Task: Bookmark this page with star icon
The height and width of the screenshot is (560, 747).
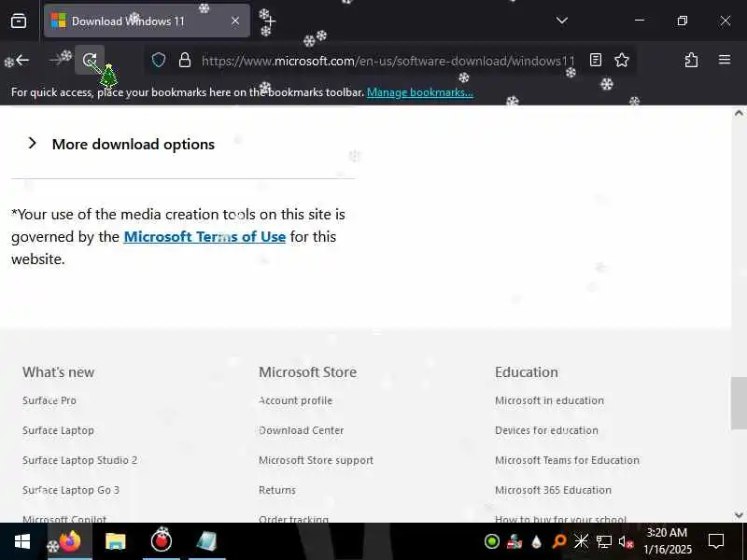Action: pyautogui.click(x=622, y=60)
